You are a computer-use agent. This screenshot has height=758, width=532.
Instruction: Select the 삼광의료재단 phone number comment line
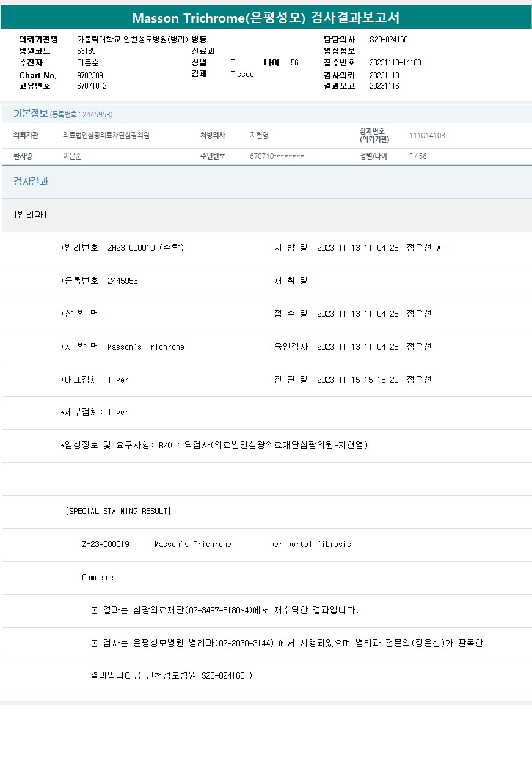click(224, 610)
